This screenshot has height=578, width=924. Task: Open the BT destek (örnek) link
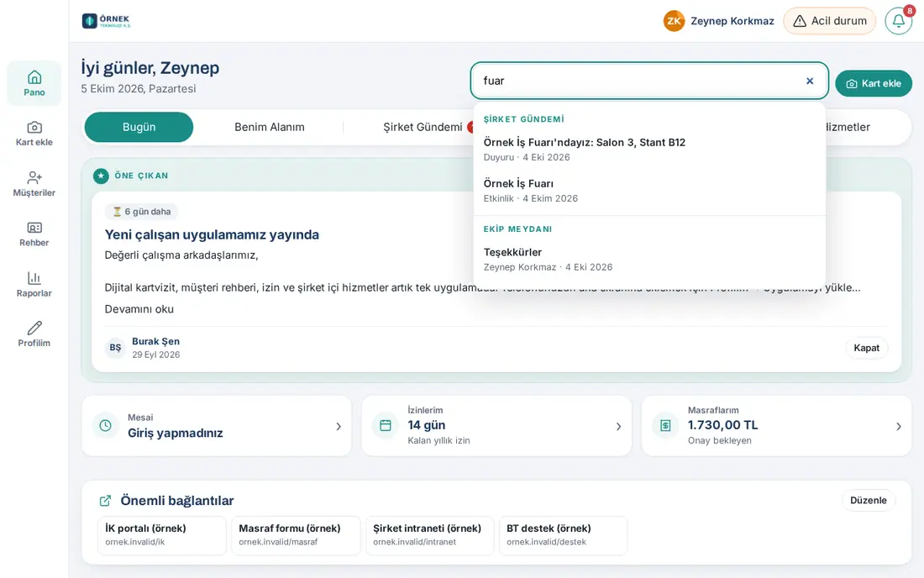click(x=564, y=535)
